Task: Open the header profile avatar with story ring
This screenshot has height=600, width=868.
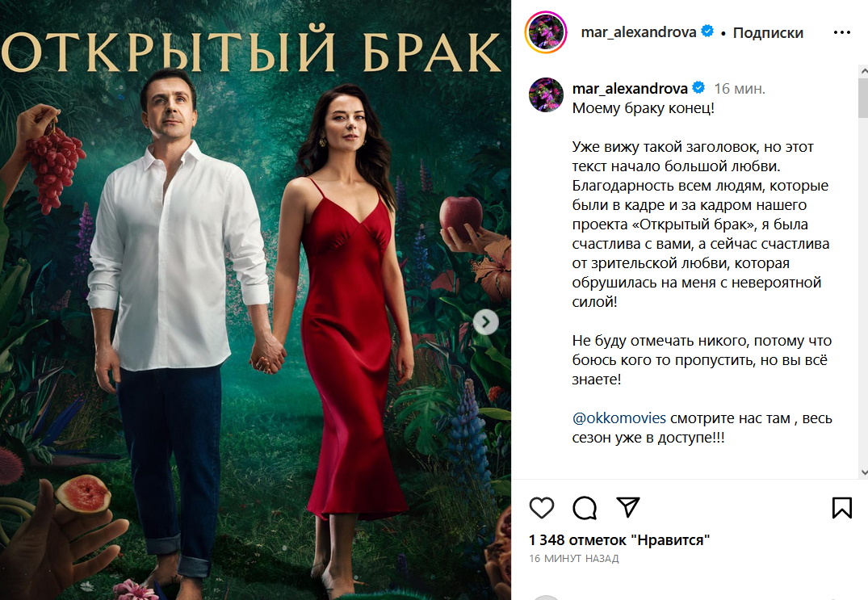Action: [546, 32]
